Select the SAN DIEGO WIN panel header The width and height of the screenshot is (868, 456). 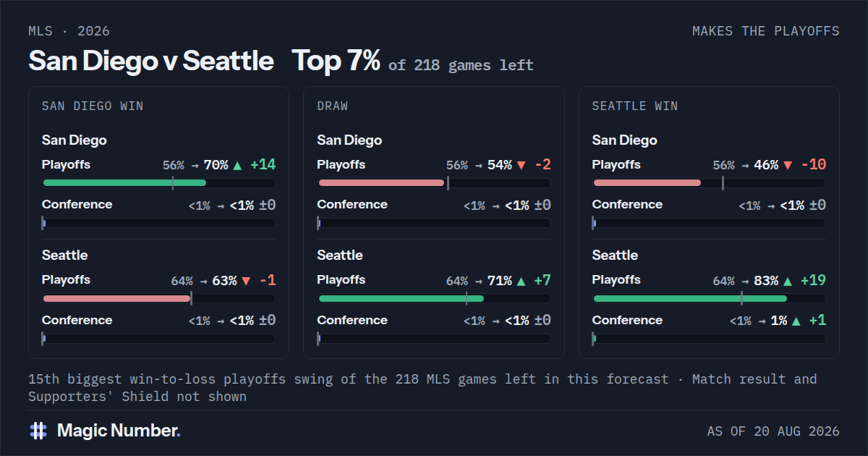click(x=93, y=106)
